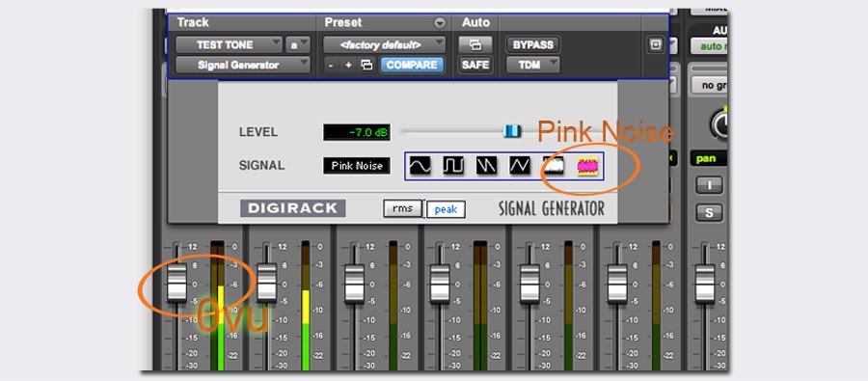The width and height of the screenshot is (868, 381).
Task: Open the factory default preset dropdown
Action: coord(384,45)
